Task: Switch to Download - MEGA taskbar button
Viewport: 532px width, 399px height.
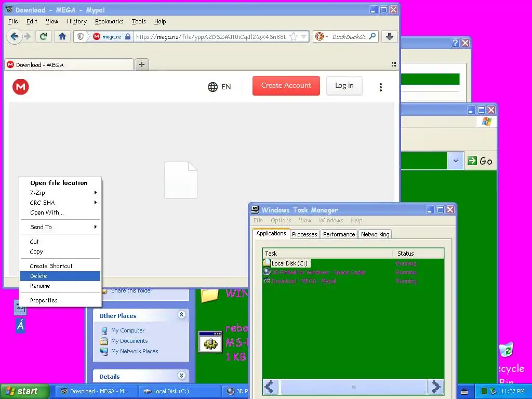Action: (x=96, y=391)
